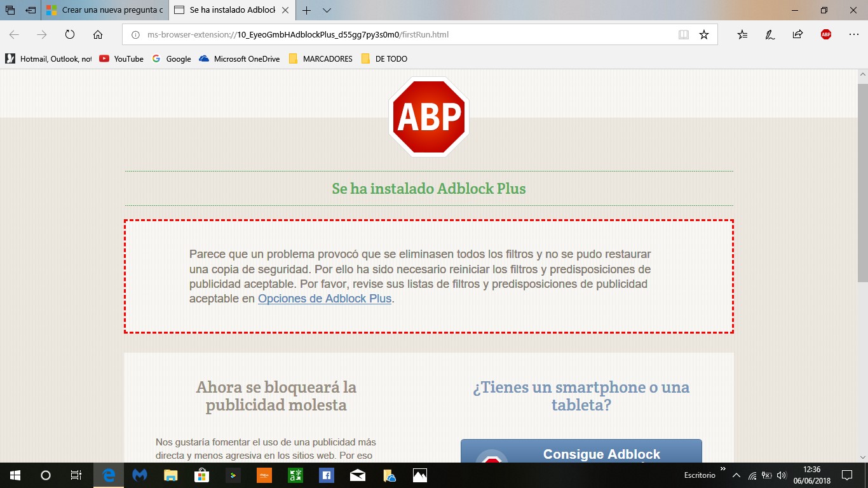Image resolution: width=868 pixels, height=488 pixels.
Task: Open green translator app on taskbar
Action: [x=295, y=475]
